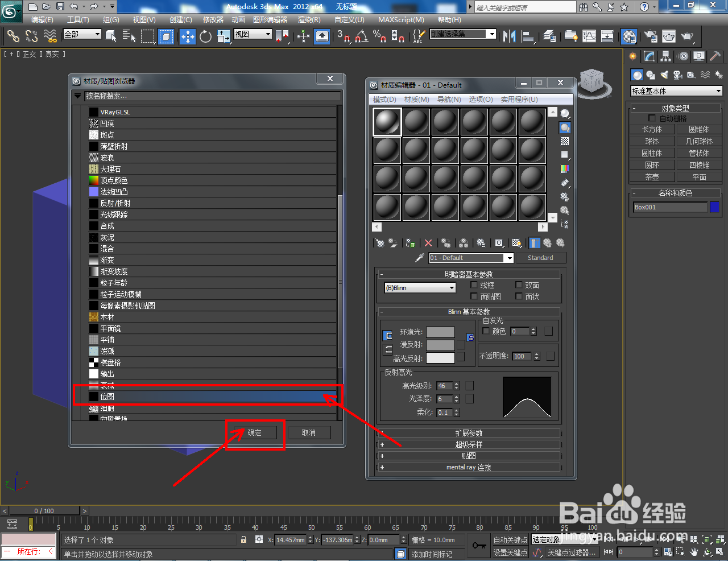728x561 pixels.
Task: Click Get Material icon in editor
Action: (x=380, y=243)
